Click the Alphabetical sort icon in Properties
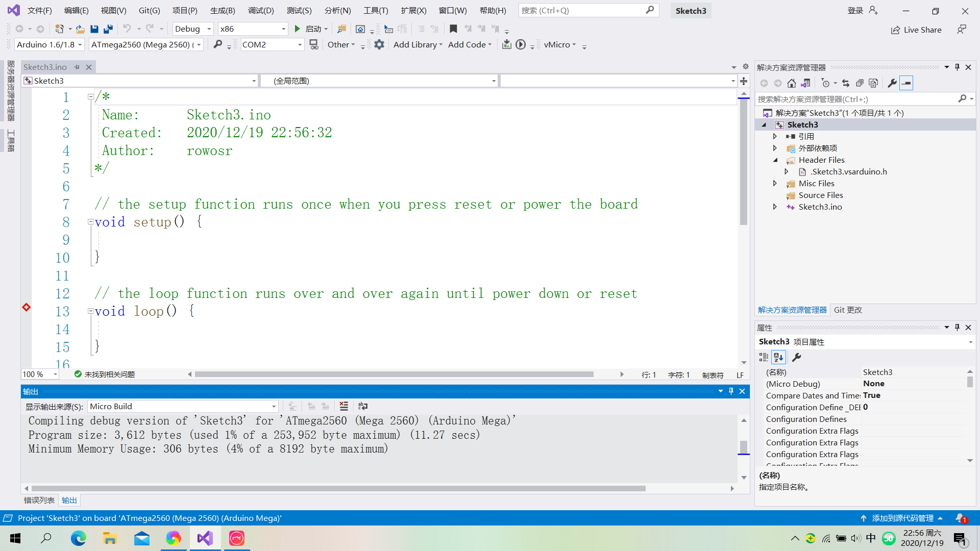Image resolution: width=980 pixels, height=551 pixels. pos(778,357)
